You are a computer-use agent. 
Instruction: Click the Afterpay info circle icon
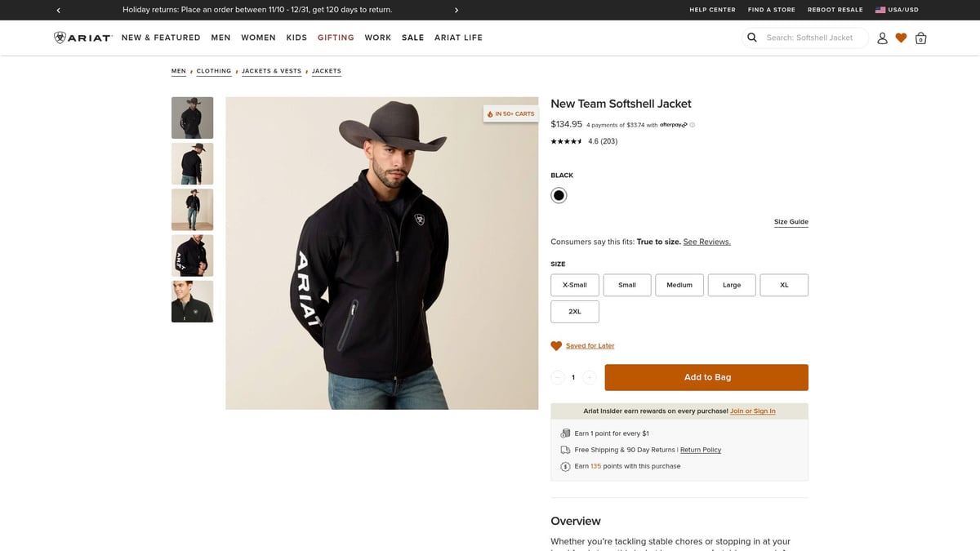tap(692, 124)
